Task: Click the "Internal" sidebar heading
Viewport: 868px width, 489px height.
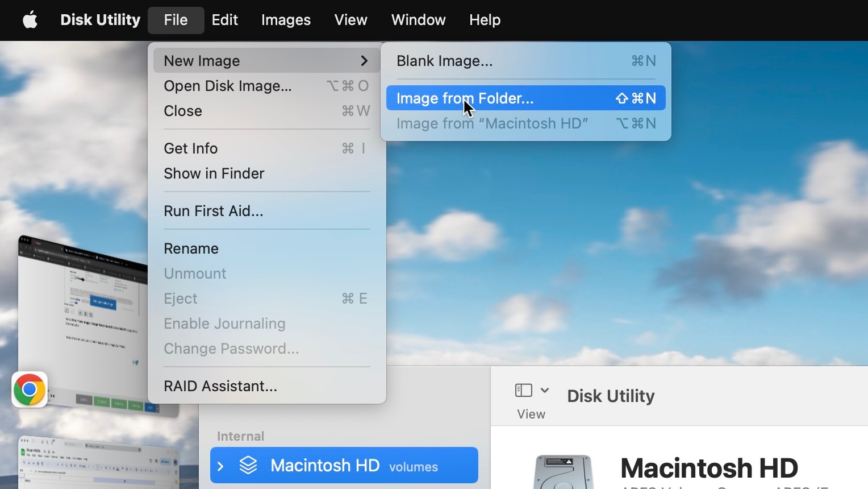Action: (x=240, y=436)
